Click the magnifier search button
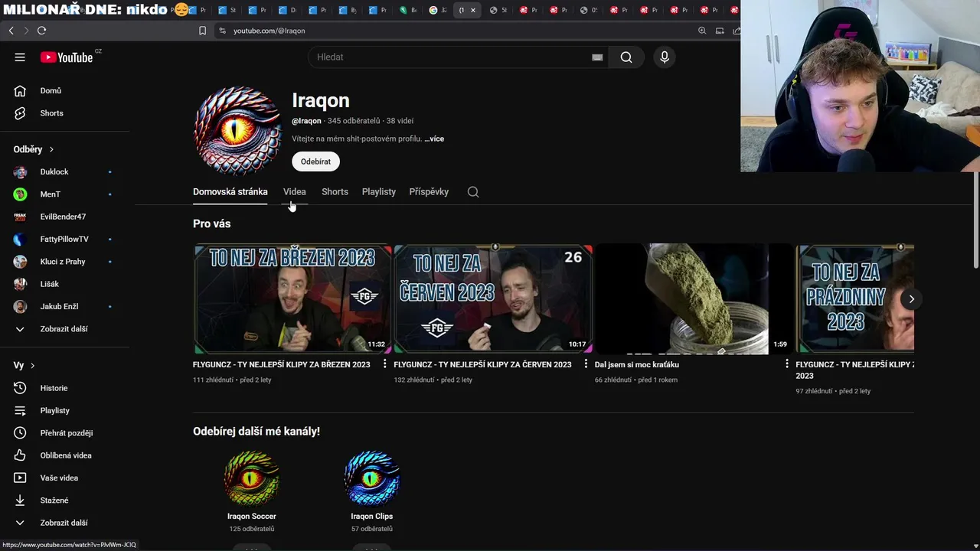 [x=626, y=57]
